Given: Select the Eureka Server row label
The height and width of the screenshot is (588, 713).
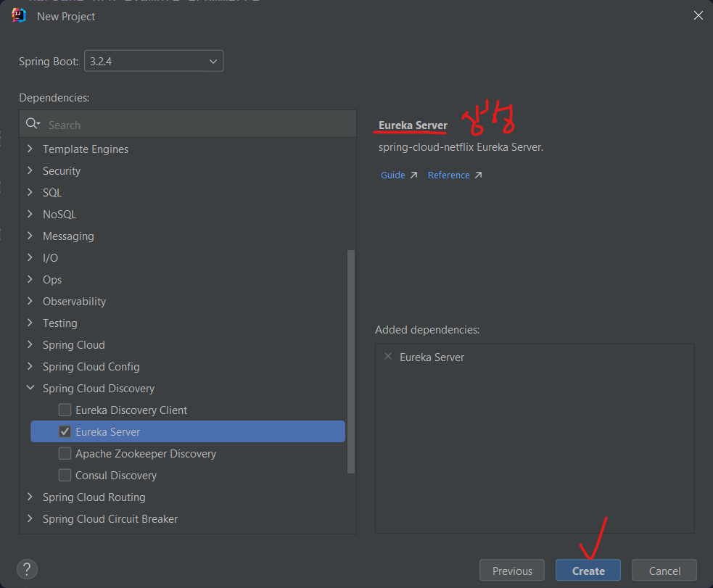Looking at the screenshot, I should 108,431.
